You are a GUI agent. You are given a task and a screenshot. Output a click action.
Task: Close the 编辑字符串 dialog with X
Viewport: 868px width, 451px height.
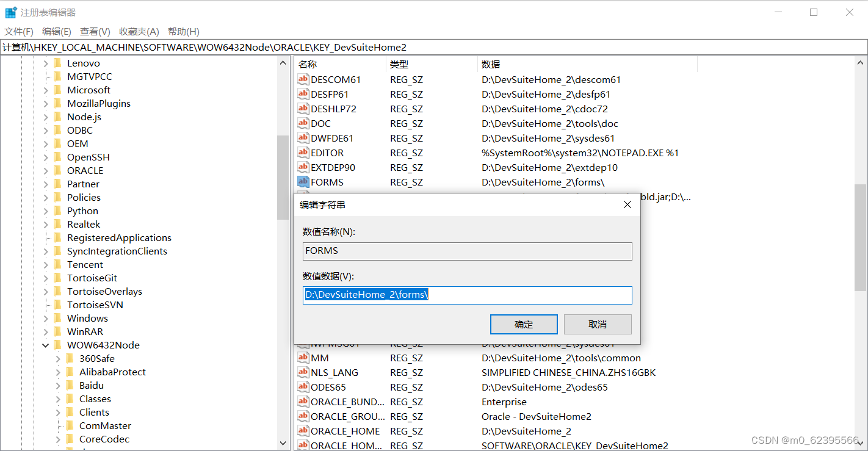pyautogui.click(x=627, y=205)
